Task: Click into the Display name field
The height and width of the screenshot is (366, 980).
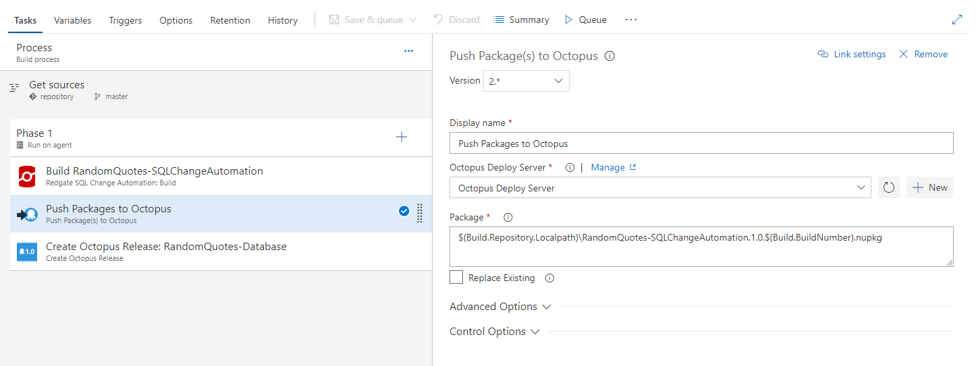Action: [x=701, y=144]
